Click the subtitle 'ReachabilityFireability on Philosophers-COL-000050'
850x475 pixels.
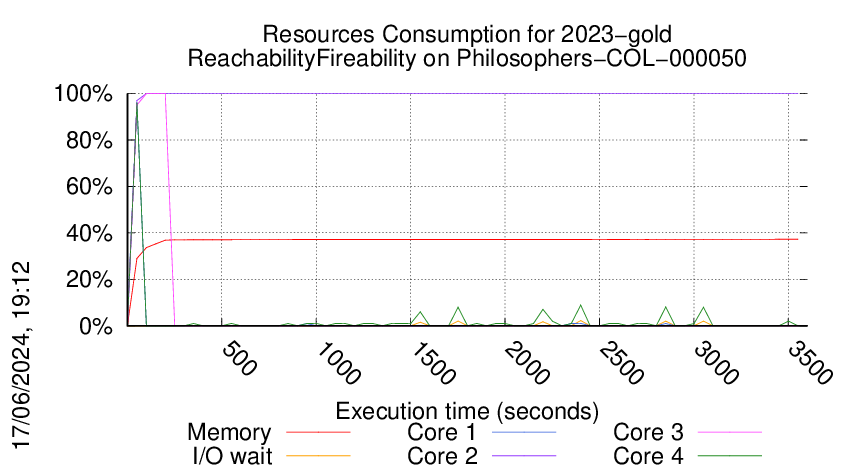pos(467,58)
